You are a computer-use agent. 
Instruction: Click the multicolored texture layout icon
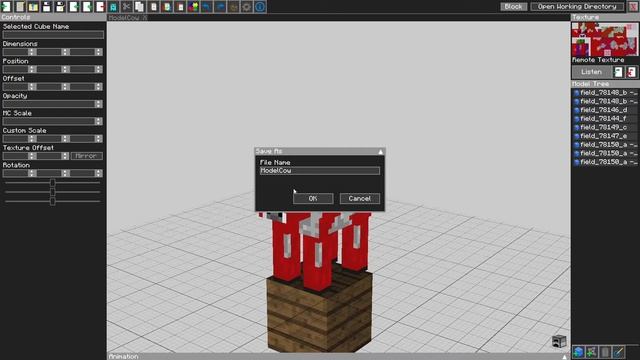(x=193, y=7)
